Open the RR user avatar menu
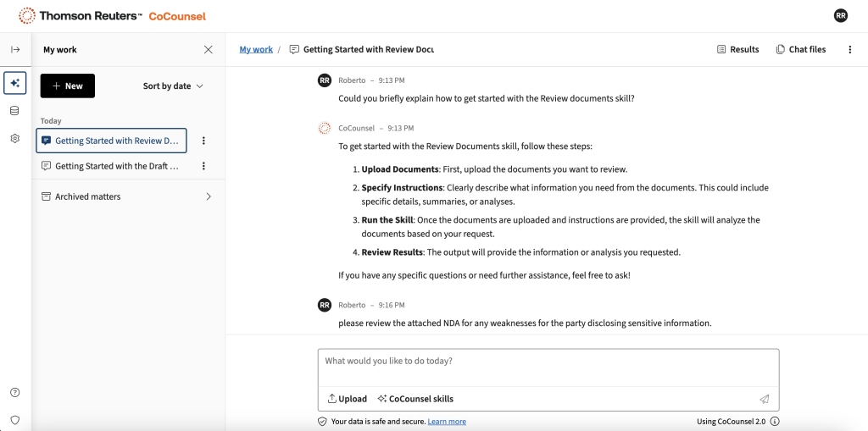Screen dimensions: 868x431 [841, 15]
